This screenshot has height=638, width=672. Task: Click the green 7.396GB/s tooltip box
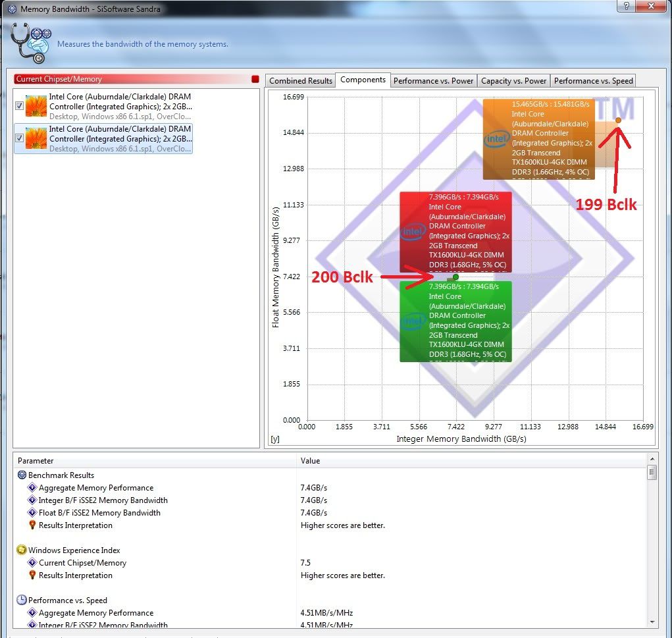tap(455, 321)
